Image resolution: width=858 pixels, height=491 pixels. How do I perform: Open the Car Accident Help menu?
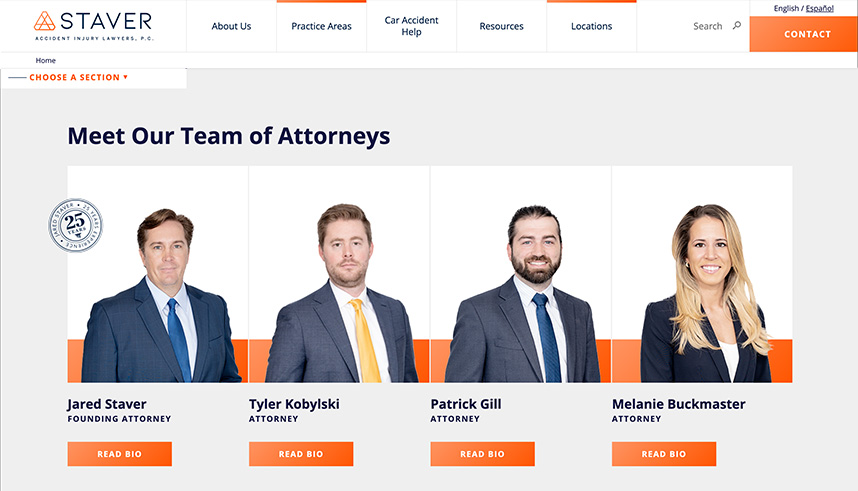411,26
